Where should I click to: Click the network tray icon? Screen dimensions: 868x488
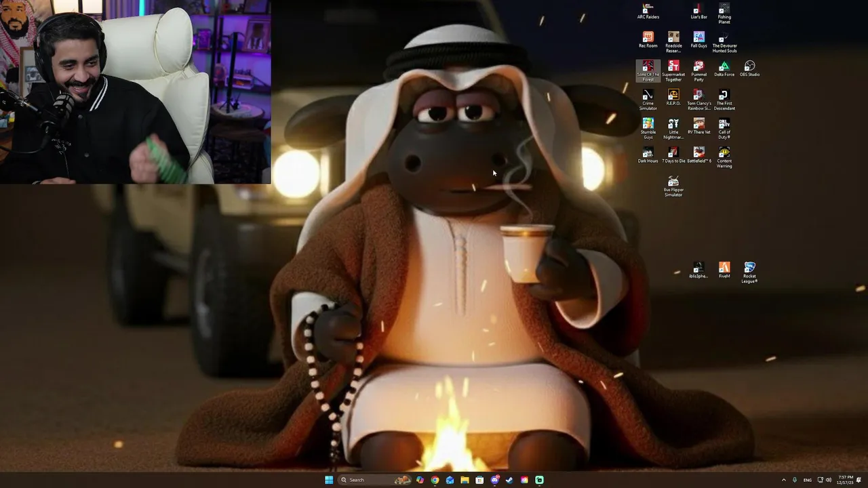click(x=820, y=480)
